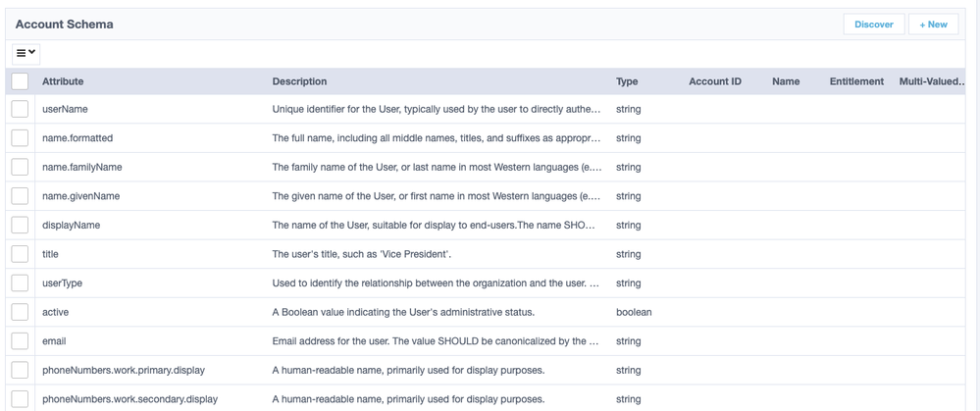Enable the checkbox for the active attribute
The image size is (980, 411).
[x=20, y=312]
